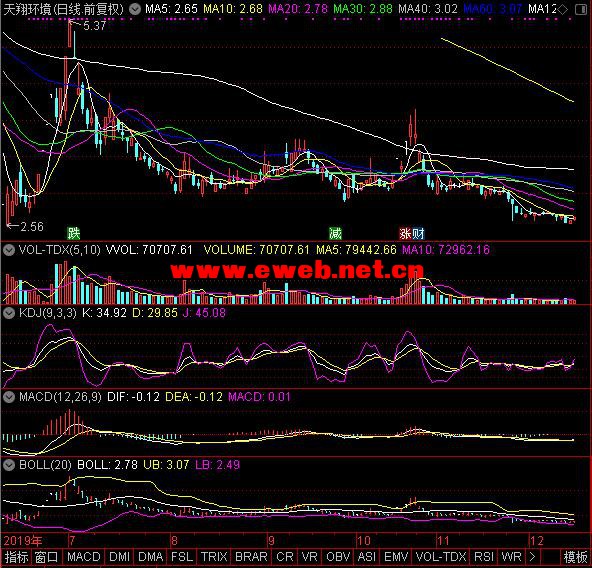Select the OBV indicator tab
Image resolution: width=592 pixels, height=568 pixels.
click(x=338, y=557)
